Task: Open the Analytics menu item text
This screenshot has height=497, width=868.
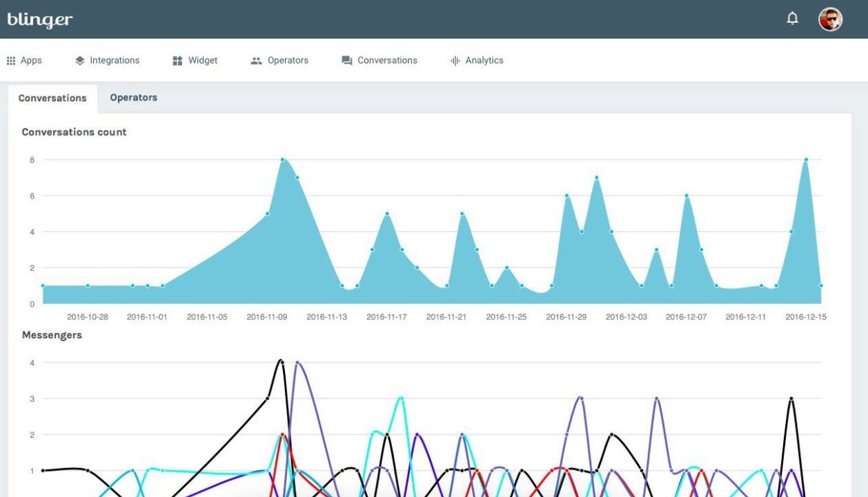Action: pyautogui.click(x=484, y=61)
